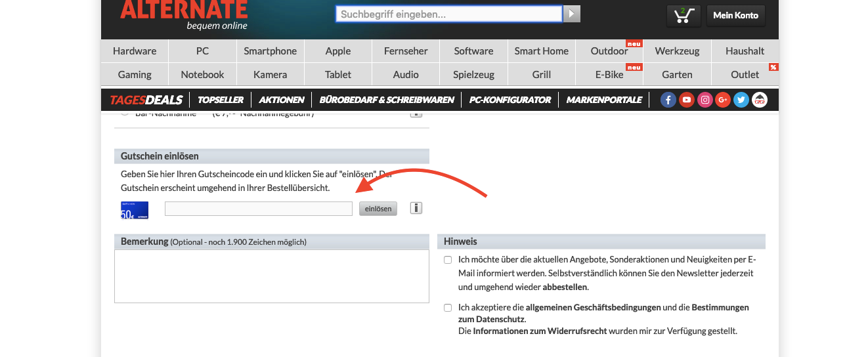
Task: Open the PC-Konfigurator
Action: coord(510,100)
